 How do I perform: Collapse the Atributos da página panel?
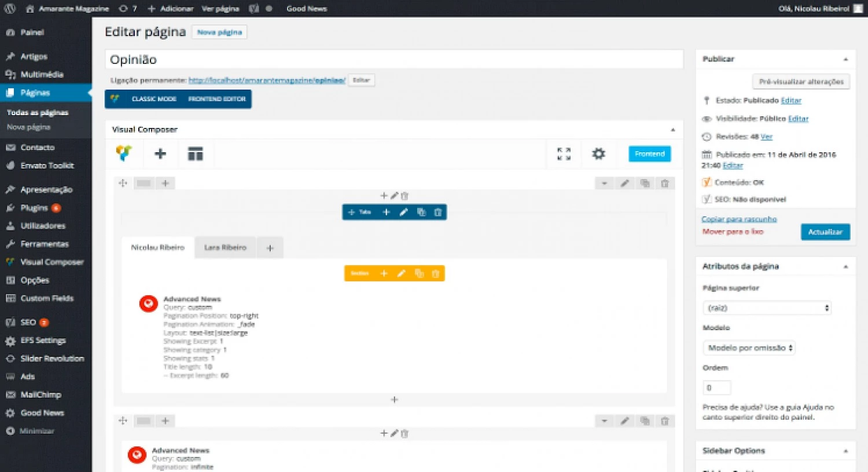pyautogui.click(x=845, y=266)
